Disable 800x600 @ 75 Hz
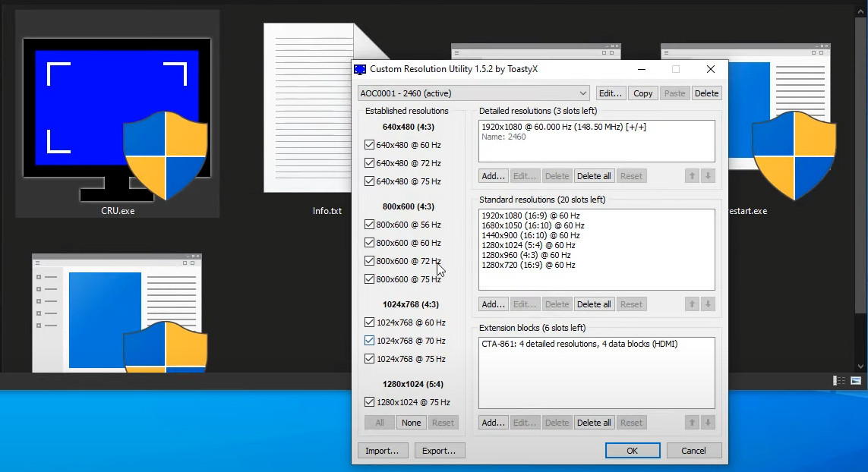Image resolution: width=868 pixels, height=472 pixels. pos(369,279)
